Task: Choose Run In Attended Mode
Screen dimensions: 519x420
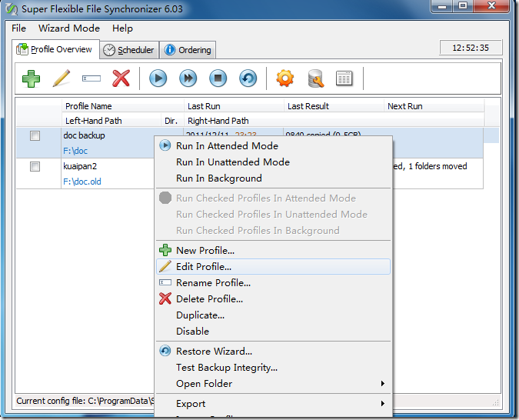Action: (x=274, y=145)
